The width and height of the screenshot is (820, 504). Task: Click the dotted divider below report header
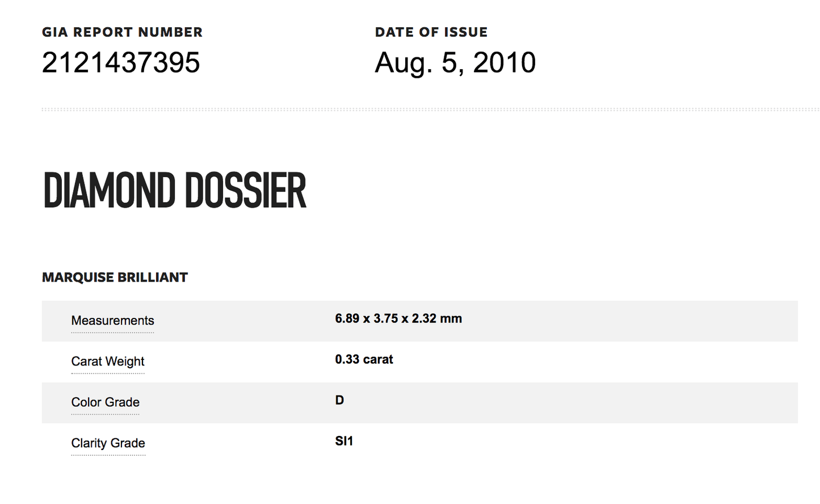(x=431, y=110)
